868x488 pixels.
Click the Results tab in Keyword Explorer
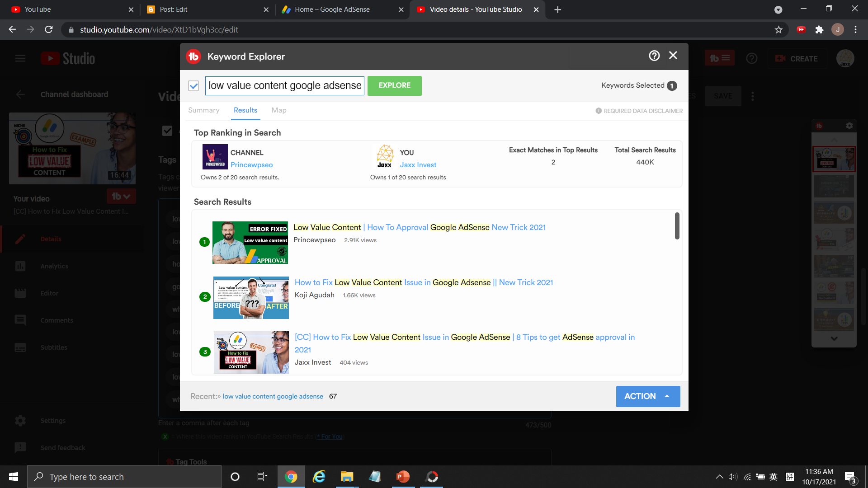tap(245, 110)
